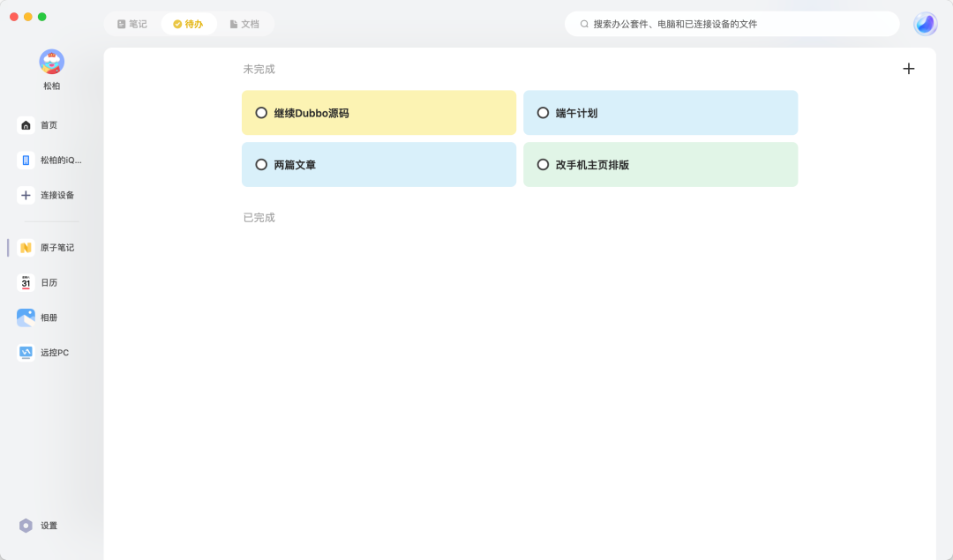Click the 已完成 section heading
953x560 pixels.
pyautogui.click(x=259, y=218)
